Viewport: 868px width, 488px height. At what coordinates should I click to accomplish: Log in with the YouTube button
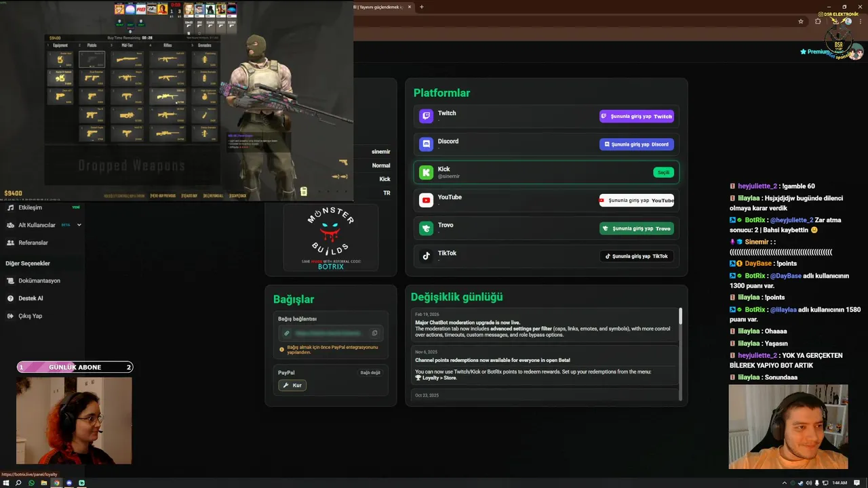click(636, 201)
